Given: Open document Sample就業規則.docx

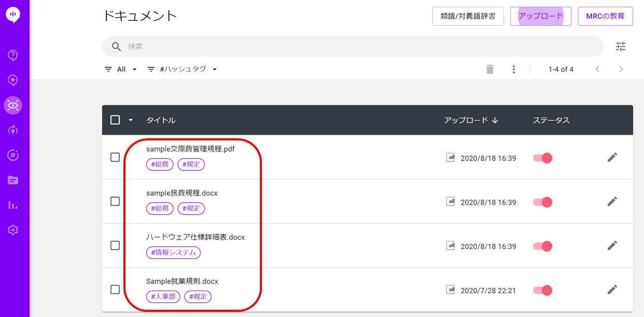Looking at the screenshot, I should [183, 281].
